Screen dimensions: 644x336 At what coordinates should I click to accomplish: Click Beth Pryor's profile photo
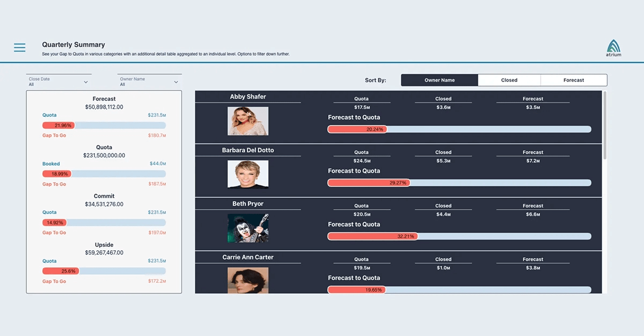[248, 228]
